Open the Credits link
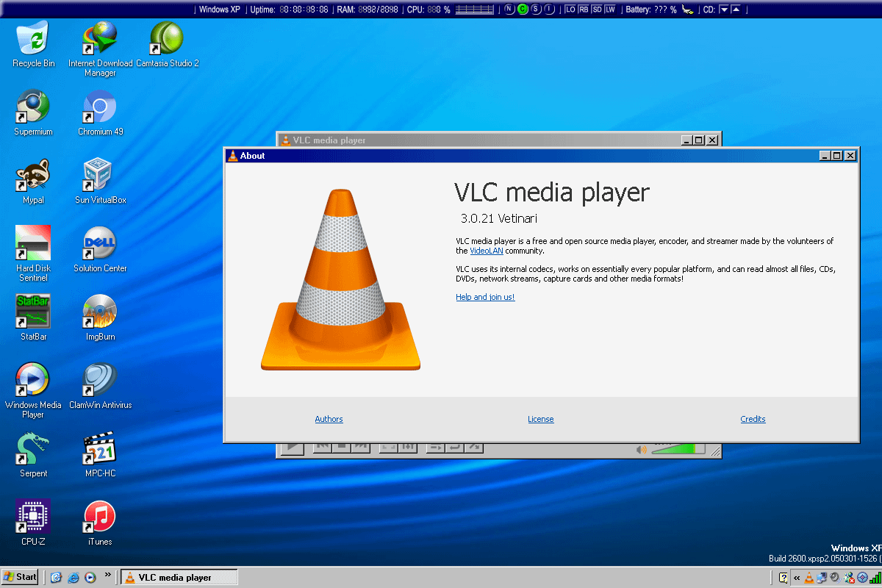This screenshot has width=882, height=588. point(753,419)
